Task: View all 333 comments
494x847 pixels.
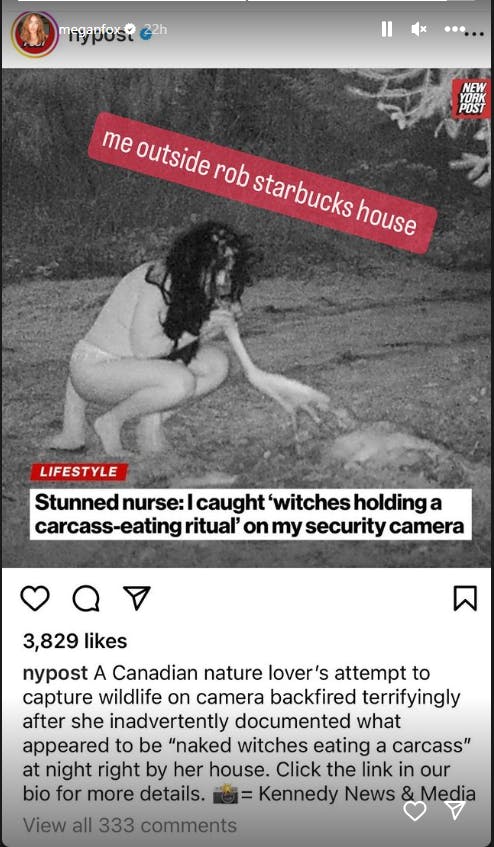Action: (130, 825)
